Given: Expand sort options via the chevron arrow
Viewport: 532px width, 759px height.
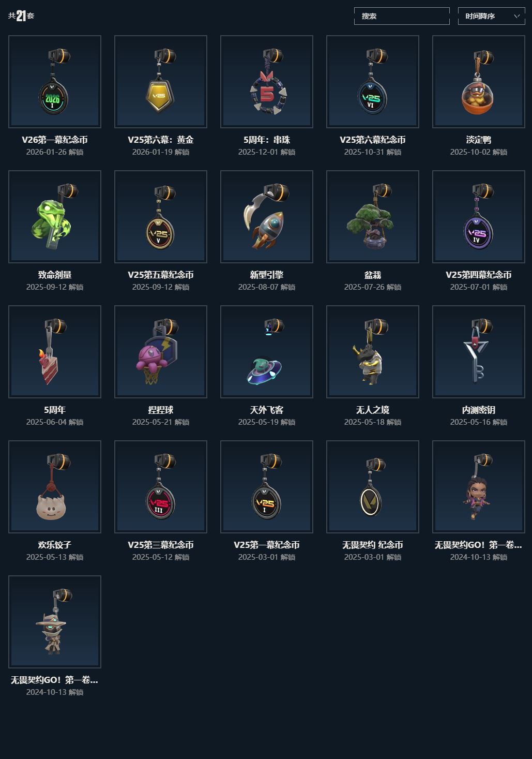Looking at the screenshot, I should pos(517,16).
